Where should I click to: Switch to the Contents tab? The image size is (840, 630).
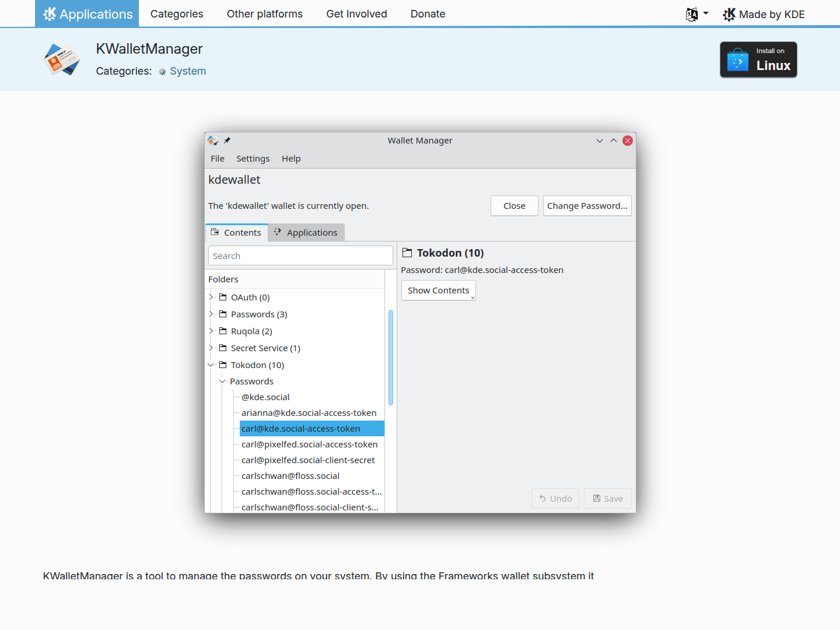tap(236, 232)
